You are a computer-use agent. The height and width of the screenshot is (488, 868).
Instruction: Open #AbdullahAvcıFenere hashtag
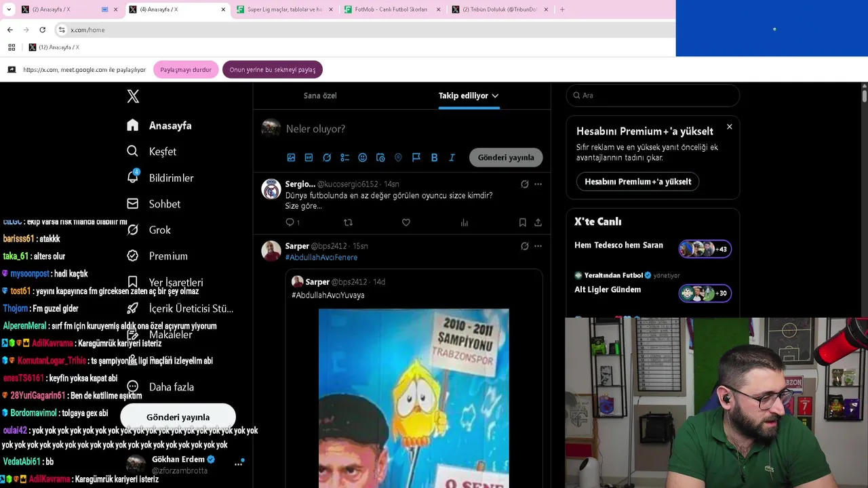tap(321, 258)
